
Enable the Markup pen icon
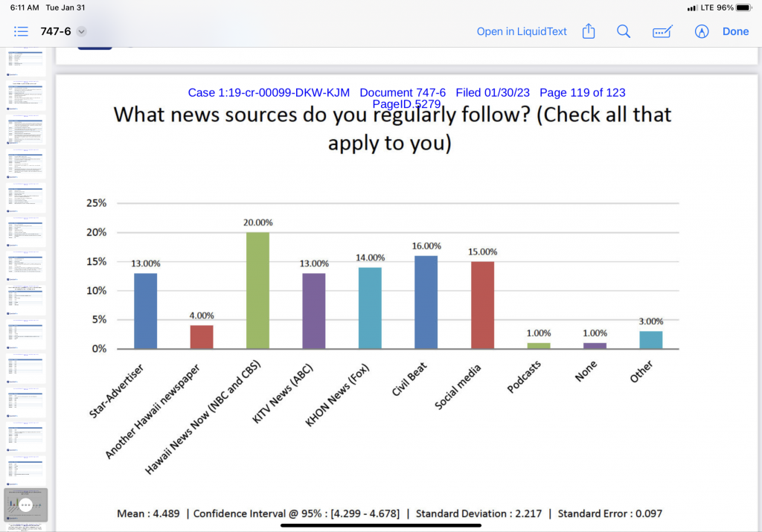(x=701, y=31)
